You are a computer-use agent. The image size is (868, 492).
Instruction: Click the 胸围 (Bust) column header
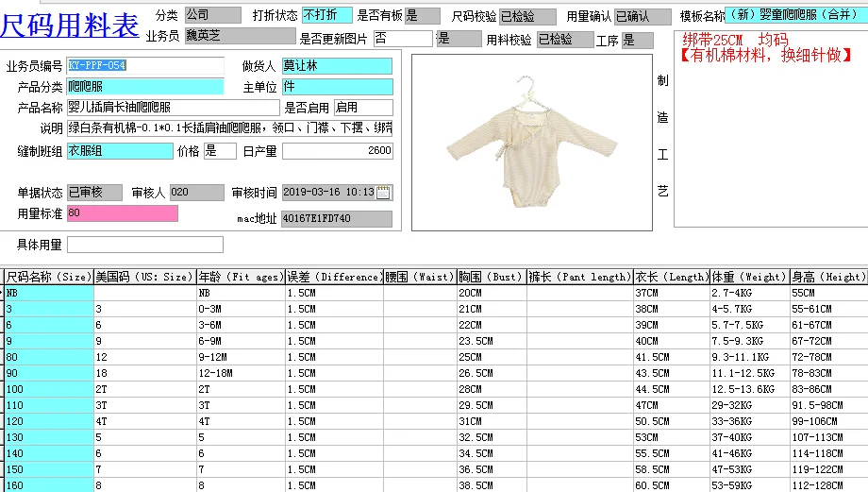(492, 277)
